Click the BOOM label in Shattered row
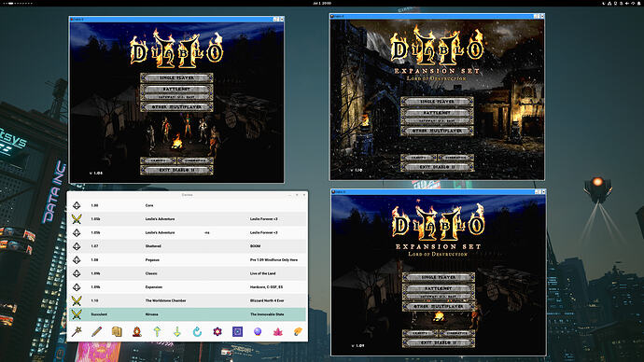 point(255,246)
